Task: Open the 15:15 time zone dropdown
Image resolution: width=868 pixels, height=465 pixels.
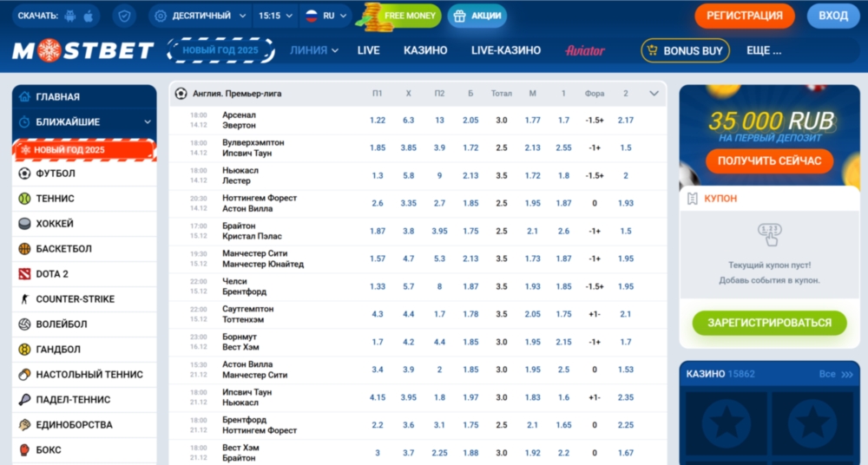Action: coord(275,16)
